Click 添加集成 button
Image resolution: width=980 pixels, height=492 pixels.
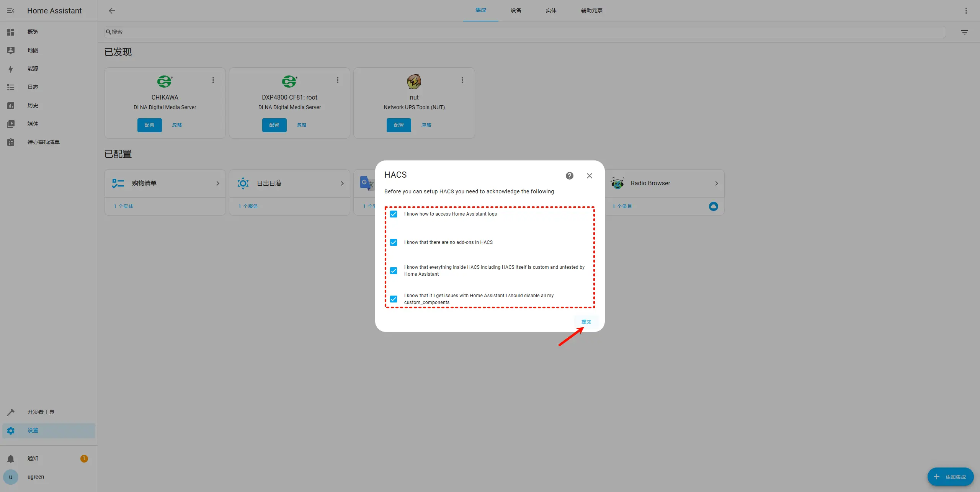tap(950, 477)
